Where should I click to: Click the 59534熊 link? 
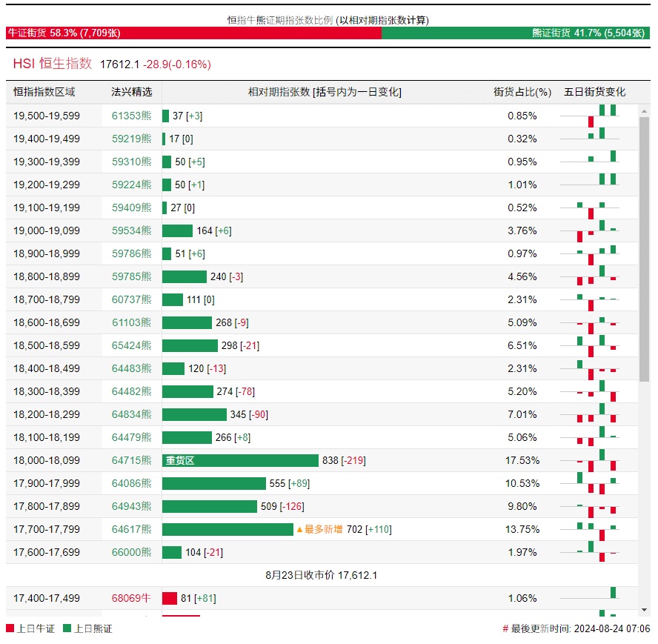click(x=132, y=230)
